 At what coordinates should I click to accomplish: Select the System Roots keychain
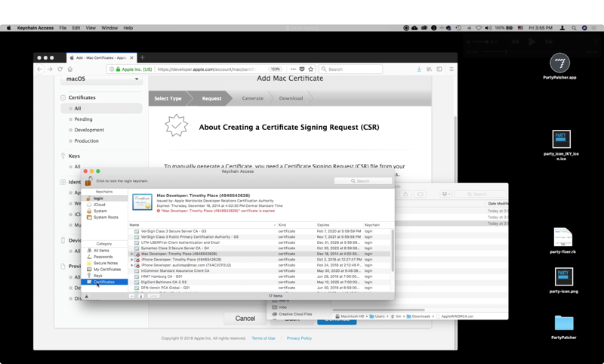[104, 217]
